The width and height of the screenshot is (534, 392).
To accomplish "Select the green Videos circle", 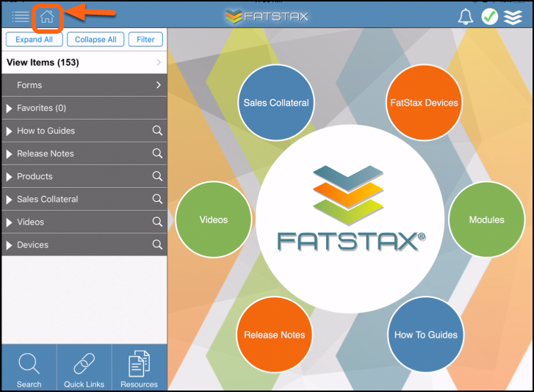I will (x=214, y=219).
